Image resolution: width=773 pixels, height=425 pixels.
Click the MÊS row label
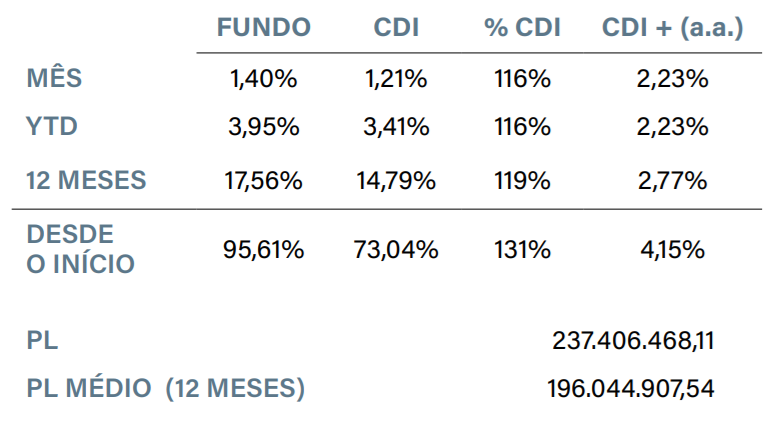coord(56,79)
